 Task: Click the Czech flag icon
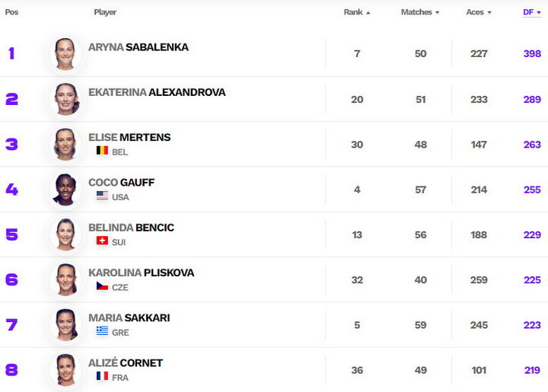point(102,285)
